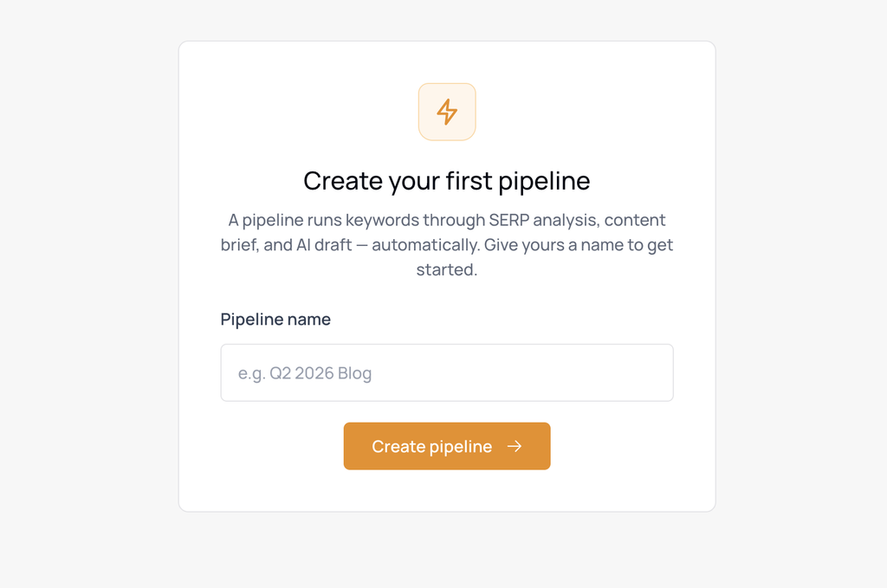Click the orange lightning bolt icon

point(447,112)
